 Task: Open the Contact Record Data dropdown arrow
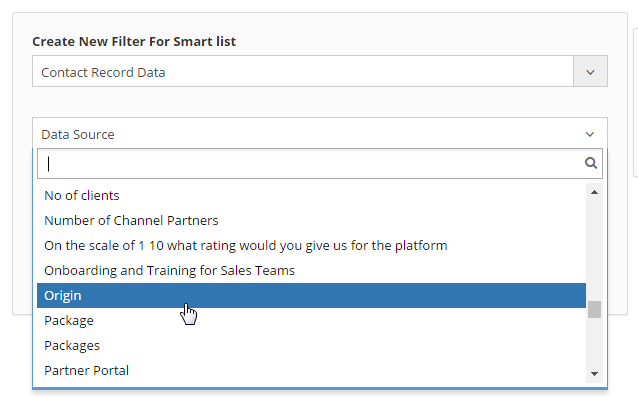point(590,72)
